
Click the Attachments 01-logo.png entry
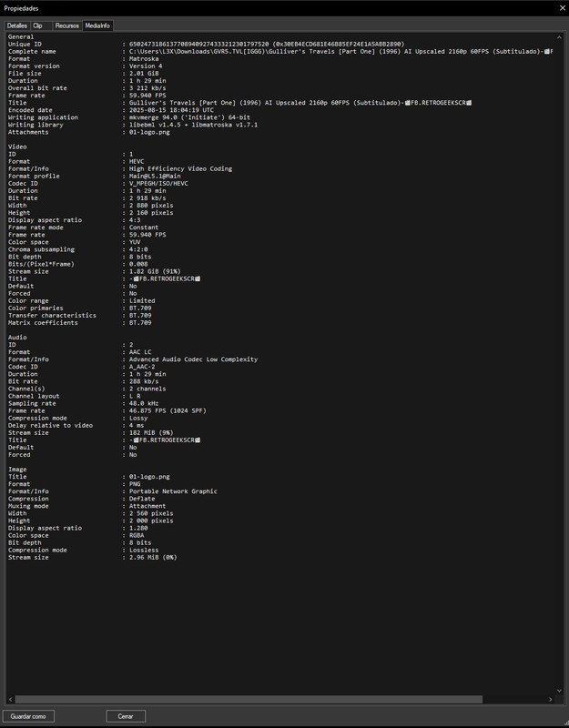(149, 132)
